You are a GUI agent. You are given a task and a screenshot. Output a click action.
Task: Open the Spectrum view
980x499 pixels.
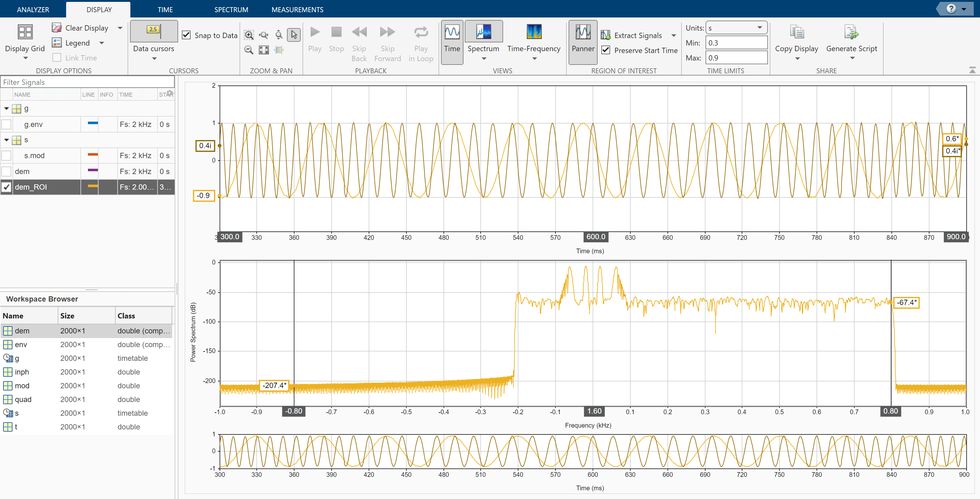[x=483, y=32]
